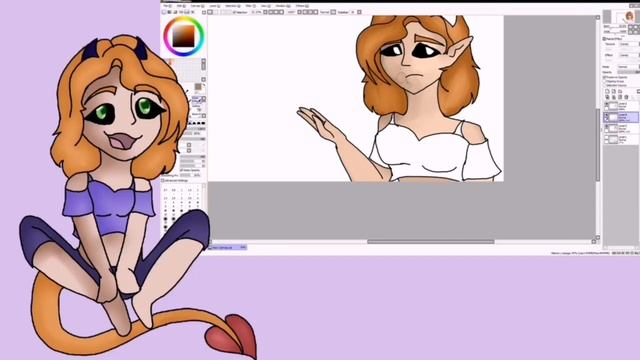
Task: Open the rotation angle dropdown
Action: tap(299, 12)
